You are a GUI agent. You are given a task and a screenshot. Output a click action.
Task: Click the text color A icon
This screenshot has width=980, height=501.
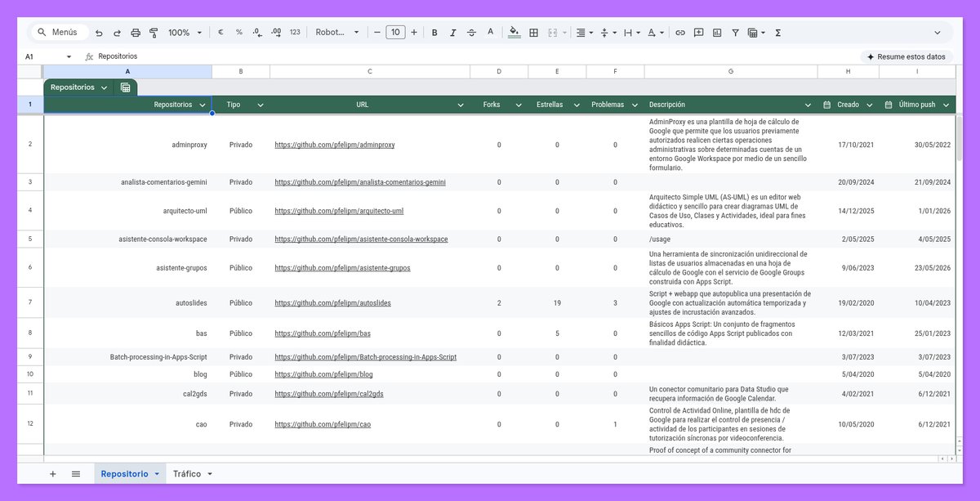(x=490, y=33)
